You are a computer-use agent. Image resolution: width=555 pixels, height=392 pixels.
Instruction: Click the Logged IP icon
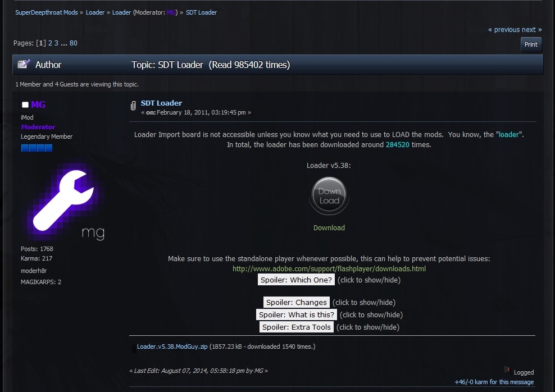click(507, 370)
